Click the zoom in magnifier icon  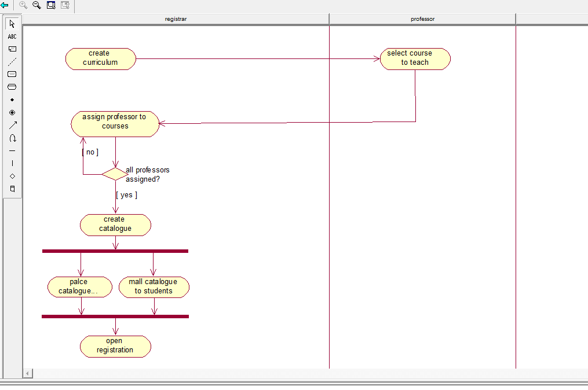(x=23, y=5)
